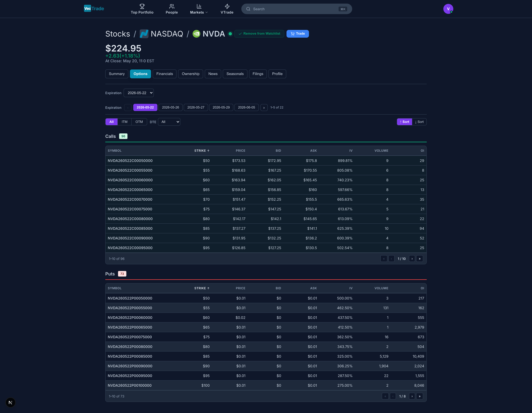
Task: Sort Calls by VOLUME header
Action: tap(381, 151)
